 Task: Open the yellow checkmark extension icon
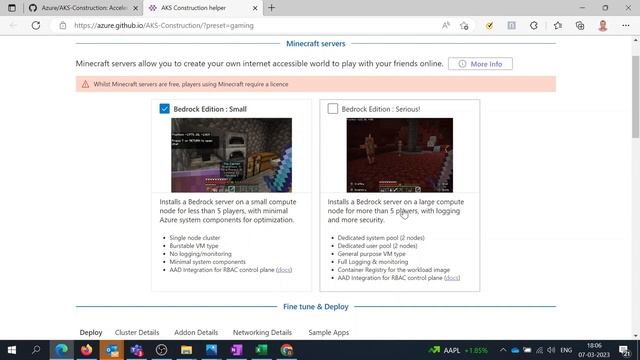(x=489, y=26)
